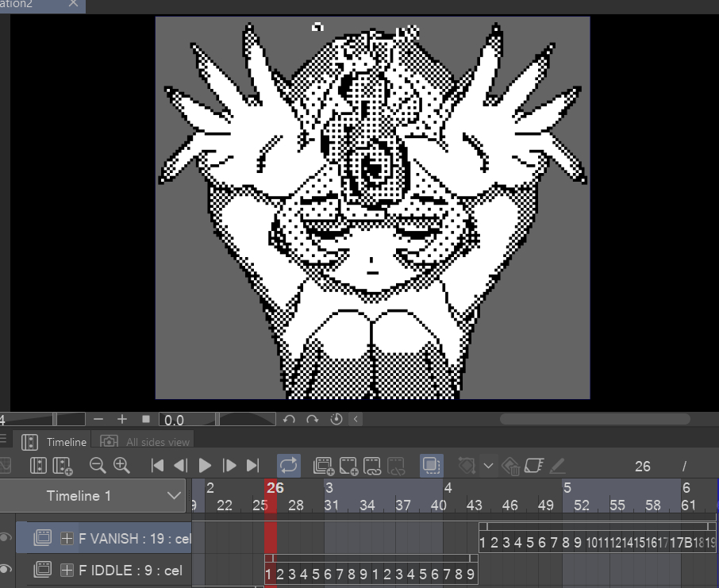Screen dimensions: 719x588
Task: Zoom out the timeline view
Action: point(98,466)
